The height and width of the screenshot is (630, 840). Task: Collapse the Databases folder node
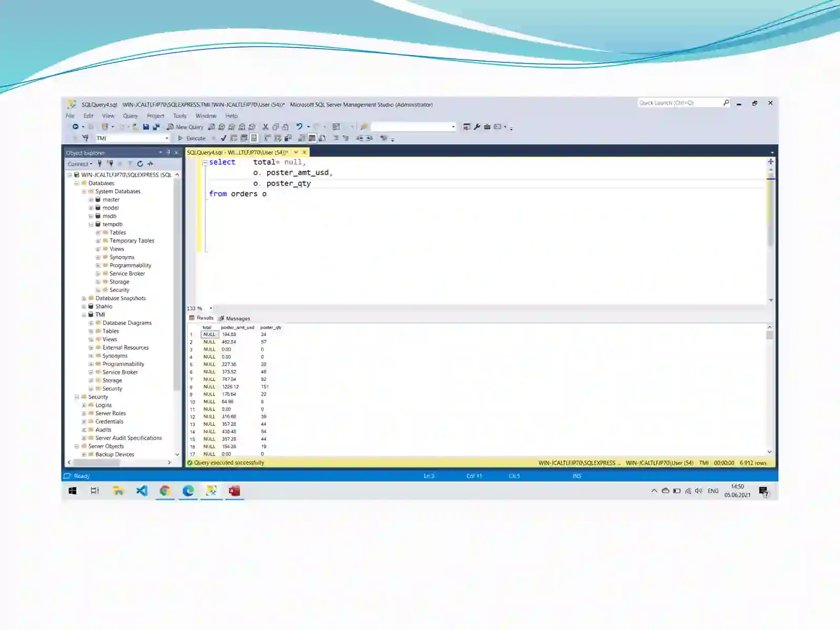point(77,184)
